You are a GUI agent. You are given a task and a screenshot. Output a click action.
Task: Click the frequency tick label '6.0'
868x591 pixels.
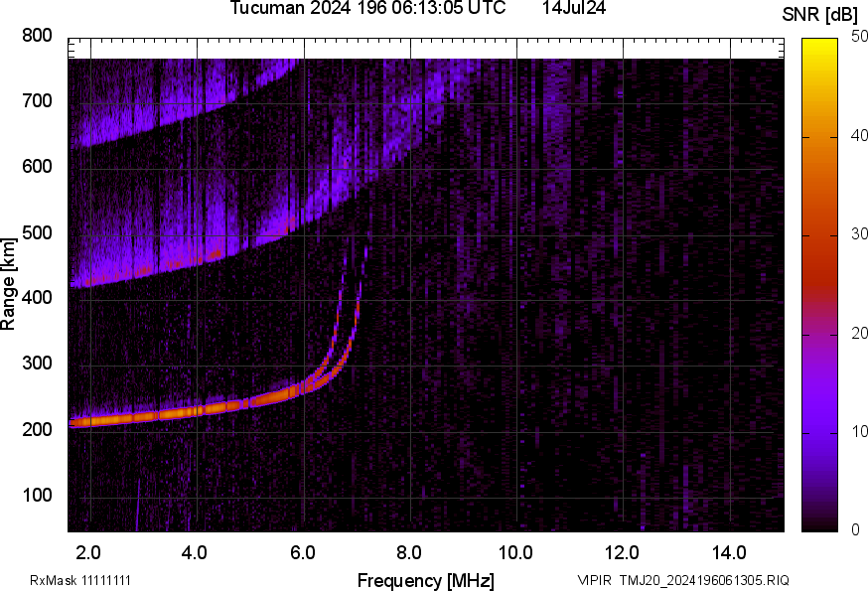[302, 553]
